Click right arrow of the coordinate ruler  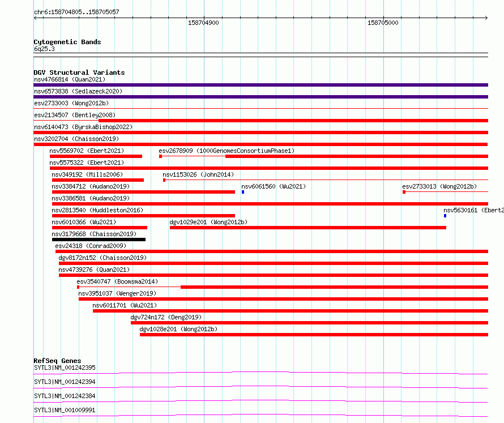click(486, 18)
